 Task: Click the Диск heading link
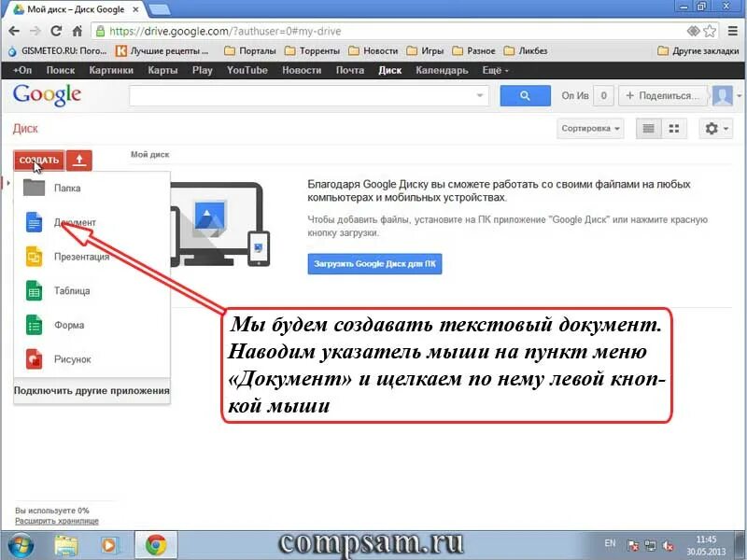pyautogui.click(x=25, y=129)
